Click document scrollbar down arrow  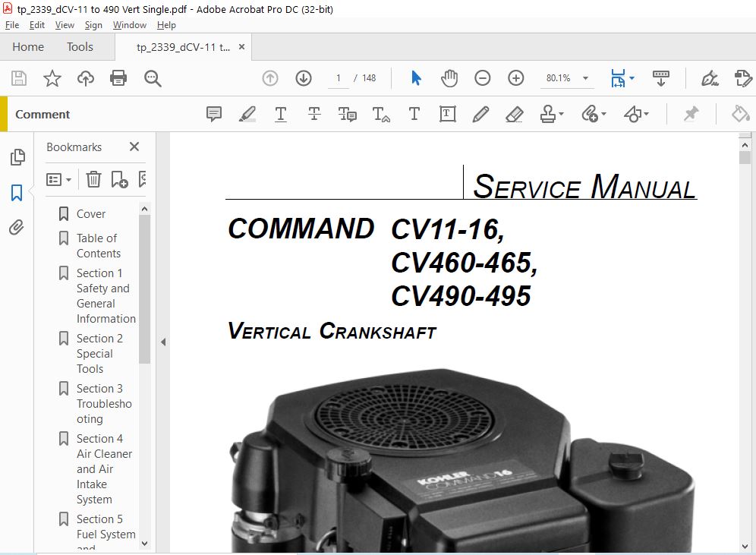[745, 547]
